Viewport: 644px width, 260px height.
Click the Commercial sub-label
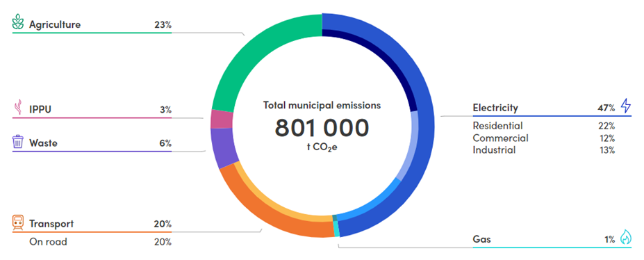[500, 138]
